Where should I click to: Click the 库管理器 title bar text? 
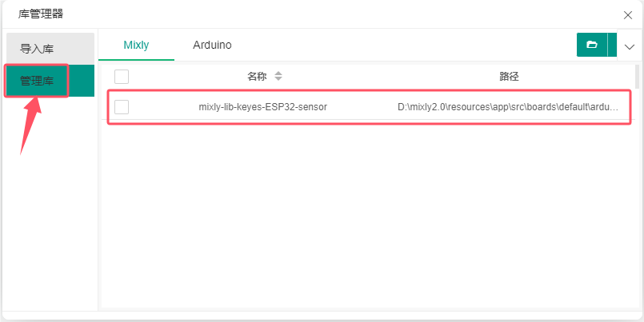[42, 14]
